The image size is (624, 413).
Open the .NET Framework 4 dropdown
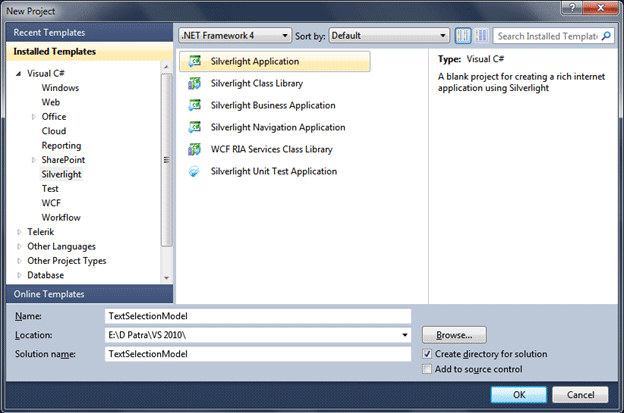[235, 36]
